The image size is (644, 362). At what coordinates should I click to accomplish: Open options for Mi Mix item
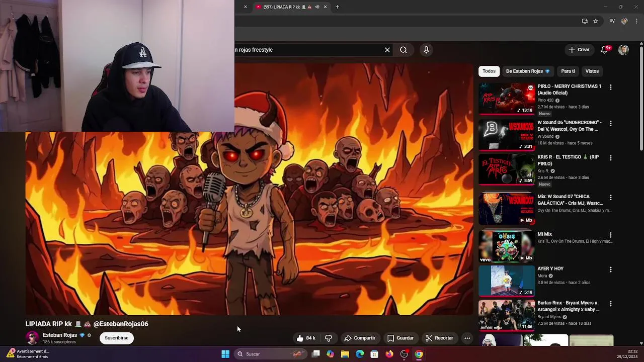point(611,235)
